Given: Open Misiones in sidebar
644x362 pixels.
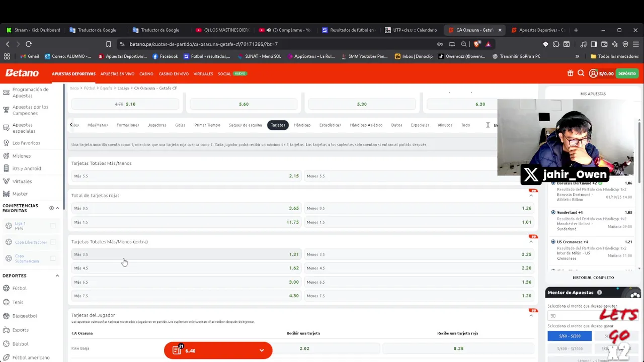Looking at the screenshot, I should click(x=22, y=156).
